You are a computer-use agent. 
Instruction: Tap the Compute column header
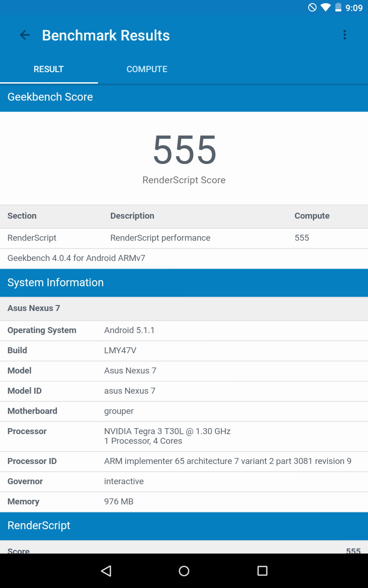[x=312, y=216]
